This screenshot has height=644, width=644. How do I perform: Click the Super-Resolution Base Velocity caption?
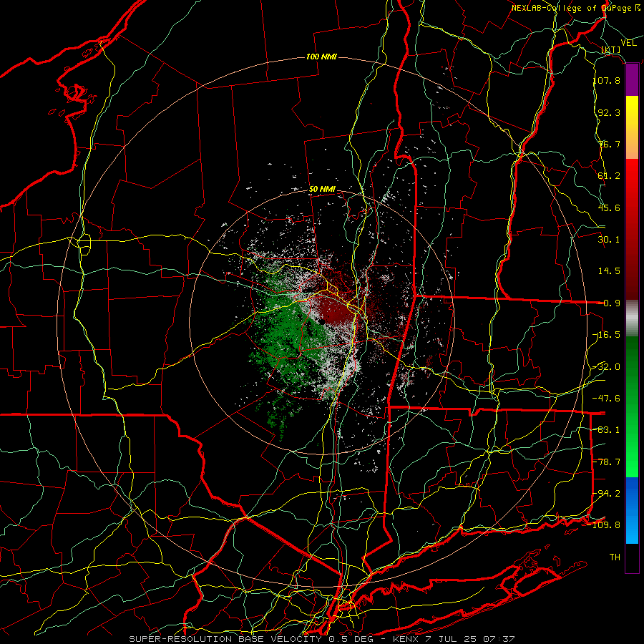click(x=321, y=639)
